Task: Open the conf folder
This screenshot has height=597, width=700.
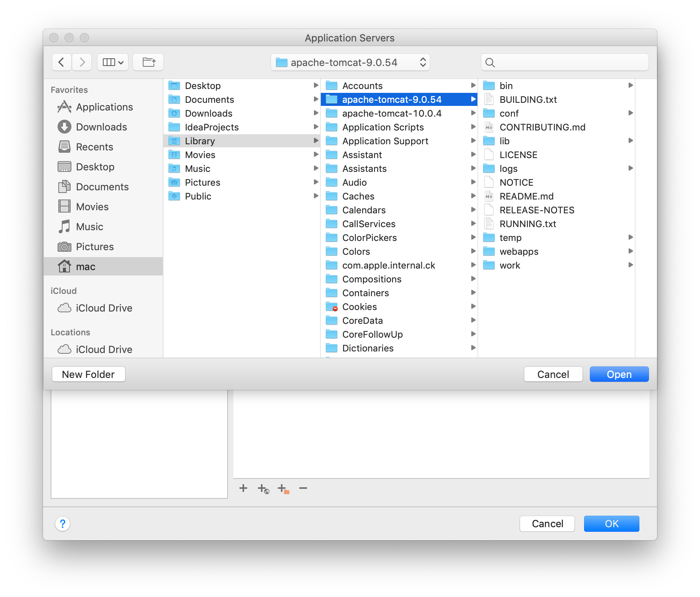Action: coord(557,113)
